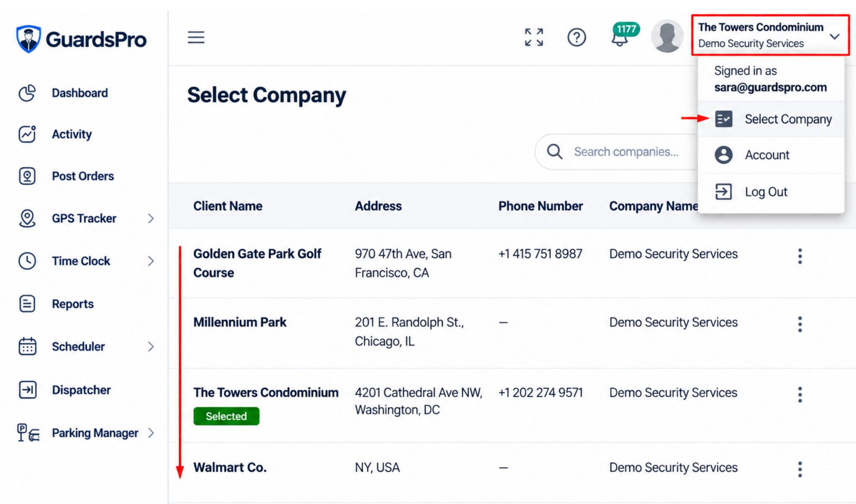Click the Phone Number column header
Screen dimensions: 856x504
pyautogui.click(x=540, y=206)
